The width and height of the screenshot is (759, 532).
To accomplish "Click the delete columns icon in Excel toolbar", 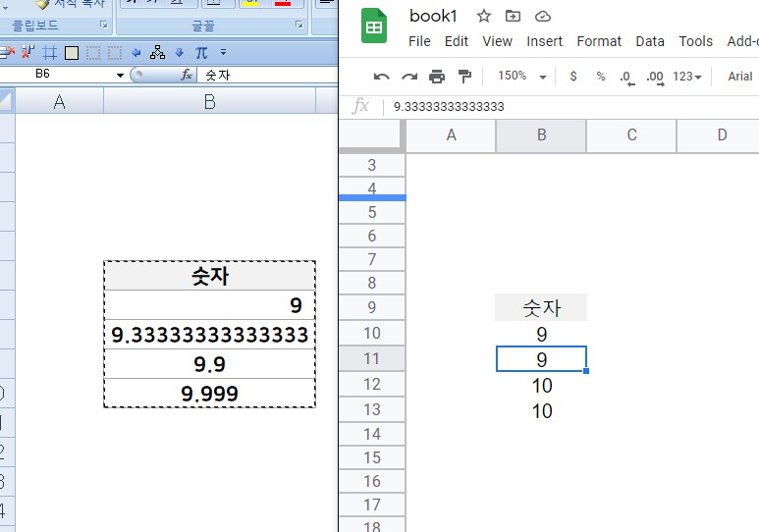I will [x=28, y=52].
